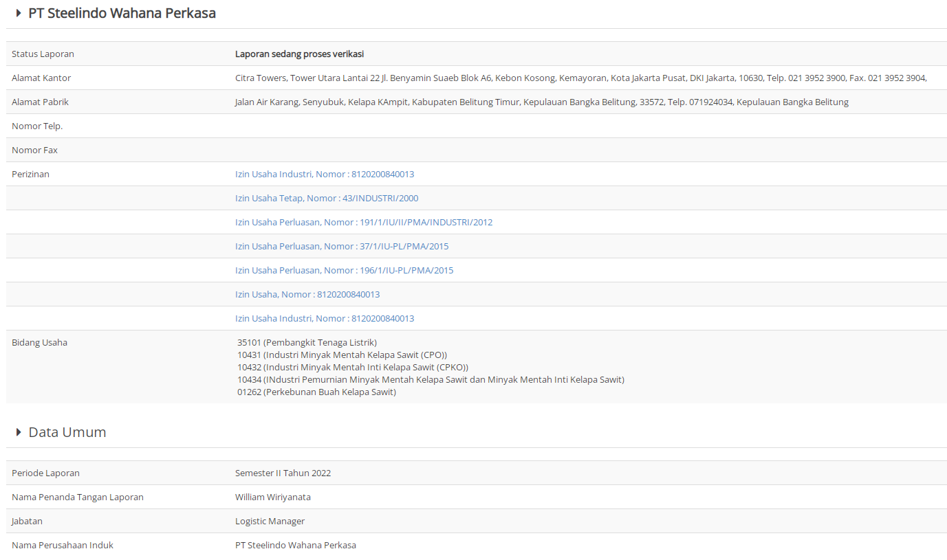Open Izin Usaha Perluasan 37/1/IU-PL/PMA/2015 link
The image size is (947, 560).
(x=342, y=246)
